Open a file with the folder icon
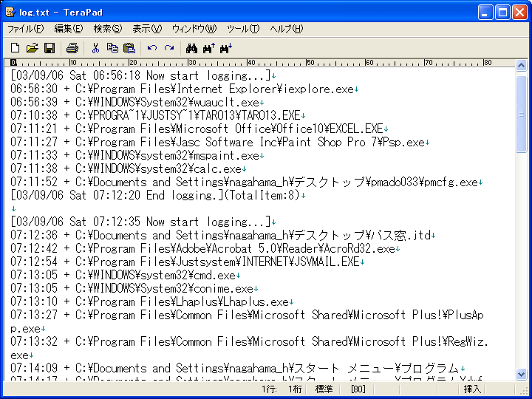The image size is (532, 399). pyautogui.click(x=33, y=48)
